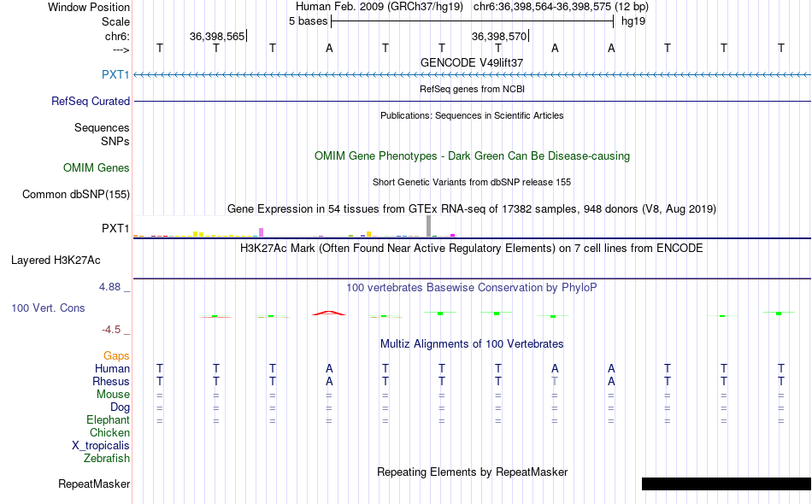
Task: Click the SNPs track label
Action: 115,141
